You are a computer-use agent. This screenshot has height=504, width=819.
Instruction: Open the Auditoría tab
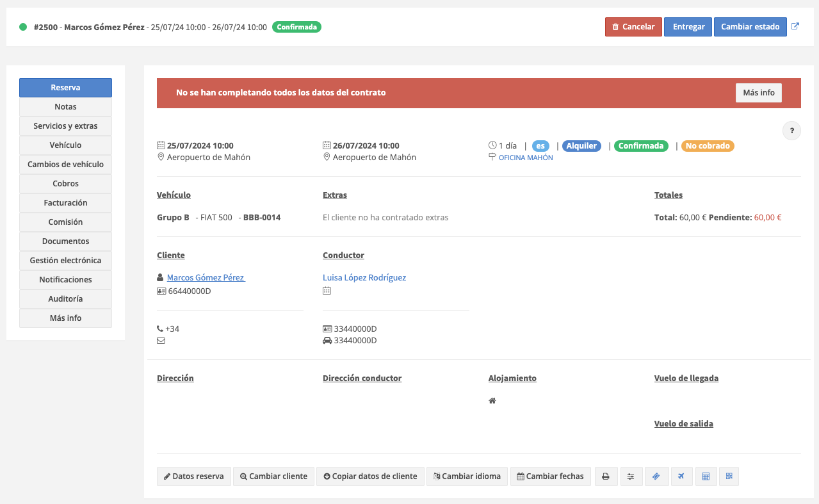[x=65, y=299]
